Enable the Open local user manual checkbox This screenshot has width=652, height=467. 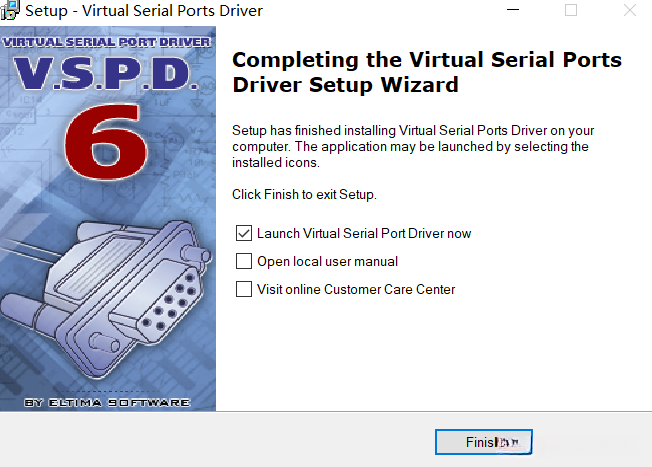click(243, 261)
